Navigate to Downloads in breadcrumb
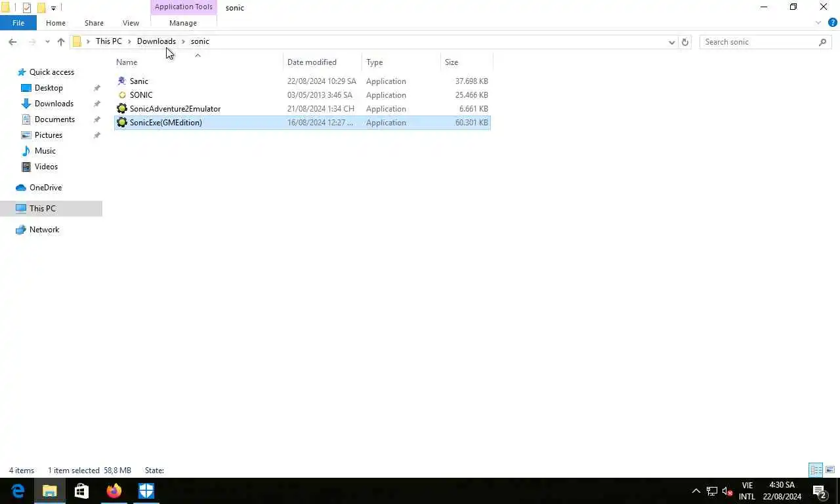Image resolution: width=840 pixels, height=504 pixels. (x=156, y=41)
